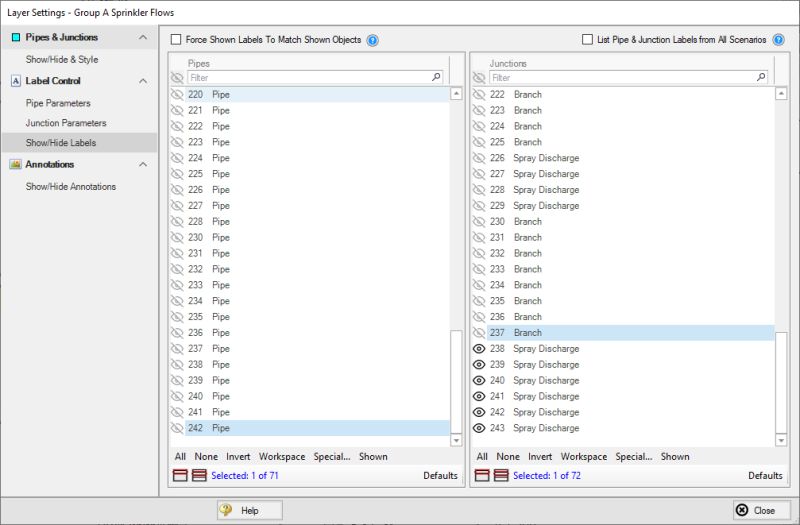Open help for List Labels from All Scenarios
The width and height of the screenshot is (800, 525).
779,40
